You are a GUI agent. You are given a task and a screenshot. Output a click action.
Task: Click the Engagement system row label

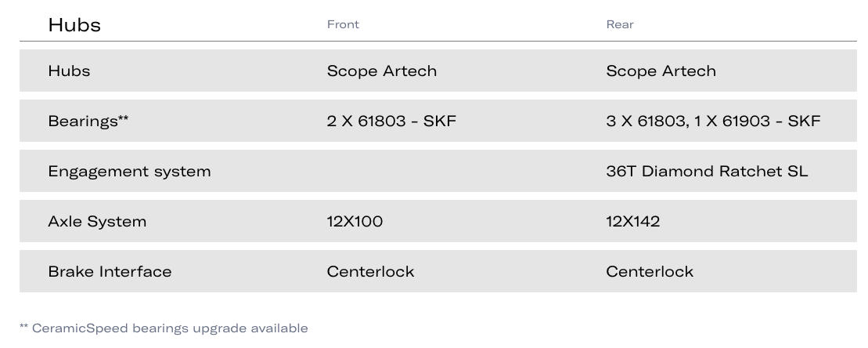click(x=129, y=171)
